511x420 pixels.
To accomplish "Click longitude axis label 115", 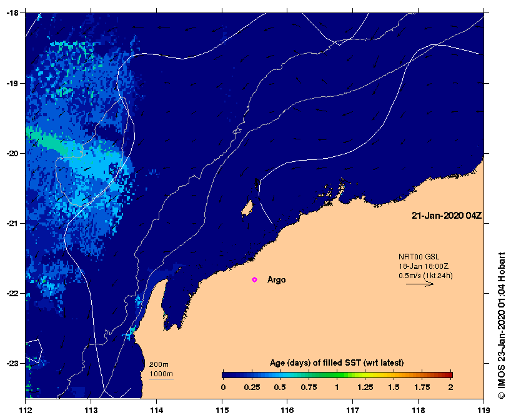I will click(222, 410).
